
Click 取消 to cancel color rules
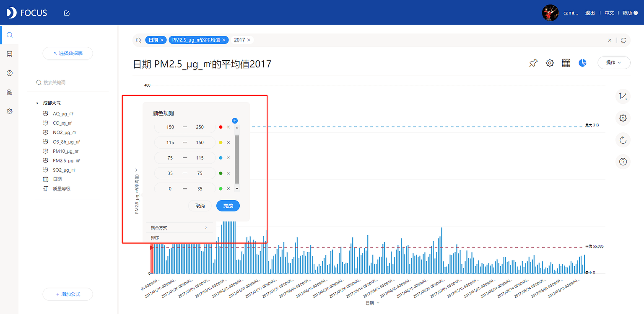200,206
